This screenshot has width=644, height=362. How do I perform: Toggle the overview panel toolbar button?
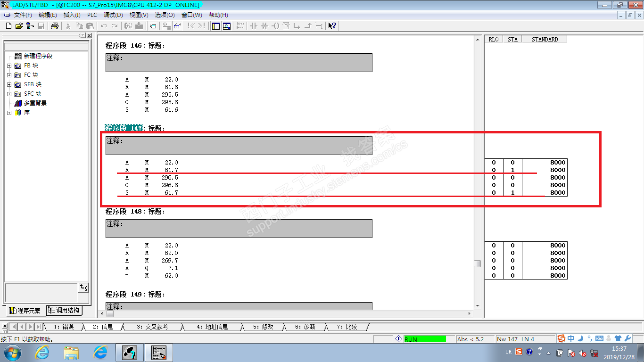215,26
